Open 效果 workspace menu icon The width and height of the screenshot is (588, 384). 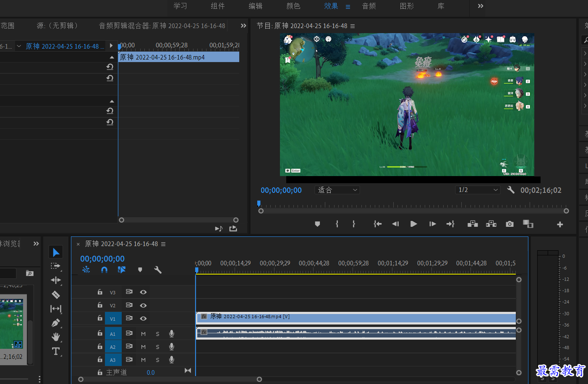pyautogui.click(x=348, y=7)
